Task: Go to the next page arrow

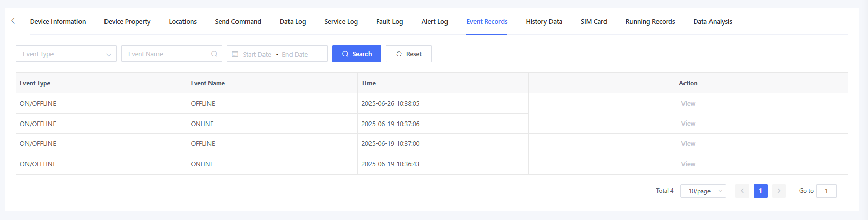Action: 779,191
